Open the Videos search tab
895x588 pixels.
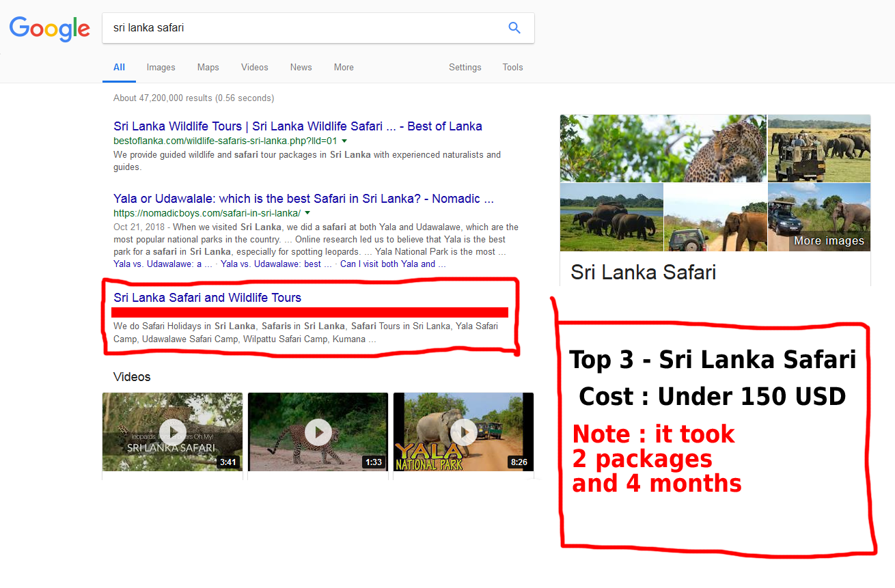(254, 67)
